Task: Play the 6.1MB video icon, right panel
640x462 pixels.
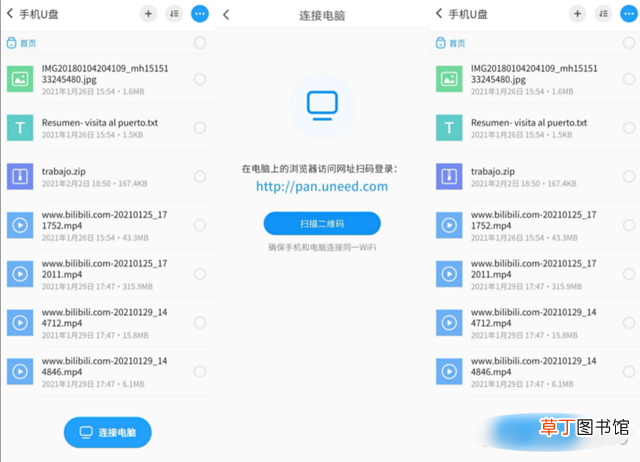Action: (449, 371)
